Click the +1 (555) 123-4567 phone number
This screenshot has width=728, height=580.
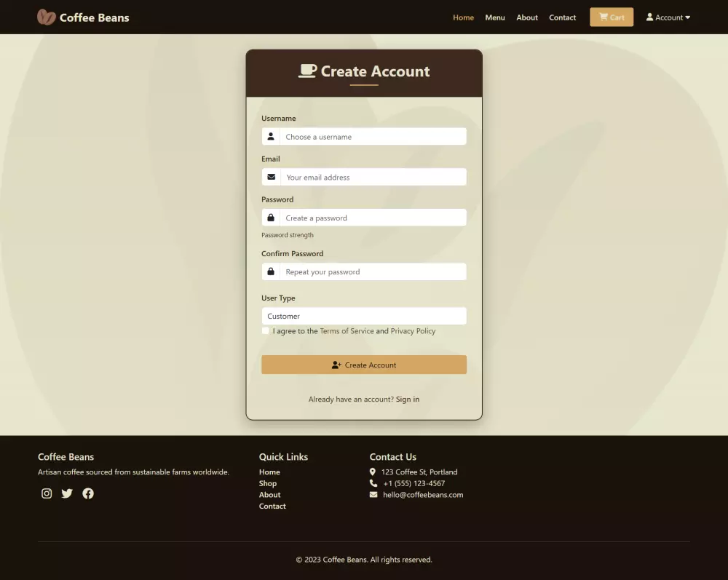(x=414, y=483)
